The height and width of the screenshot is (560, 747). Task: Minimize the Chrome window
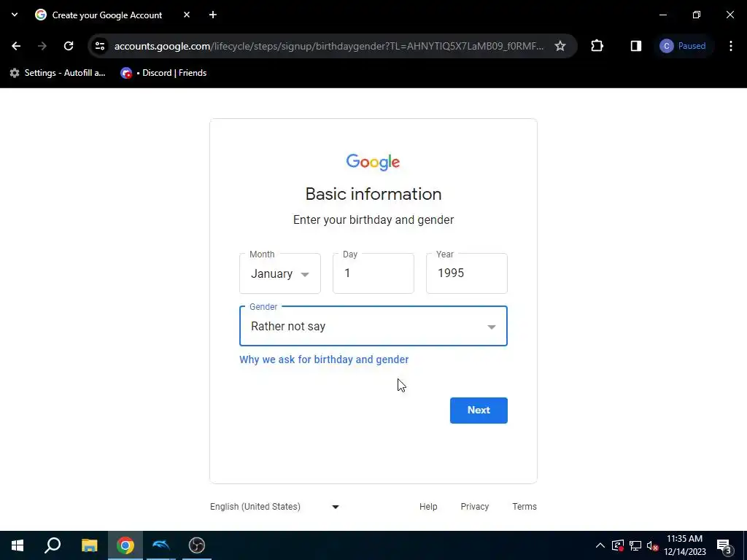663,15
